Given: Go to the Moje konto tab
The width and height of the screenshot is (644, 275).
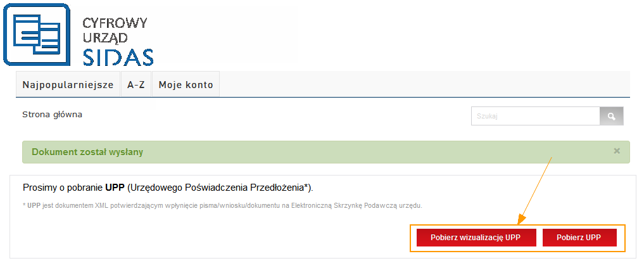Looking at the screenshot, I should coord(186,85).
